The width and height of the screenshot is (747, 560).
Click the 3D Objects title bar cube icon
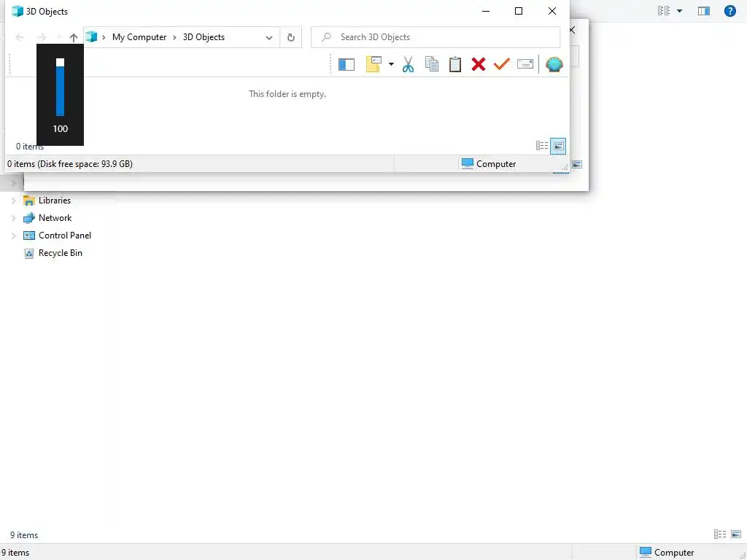point(18,11)
